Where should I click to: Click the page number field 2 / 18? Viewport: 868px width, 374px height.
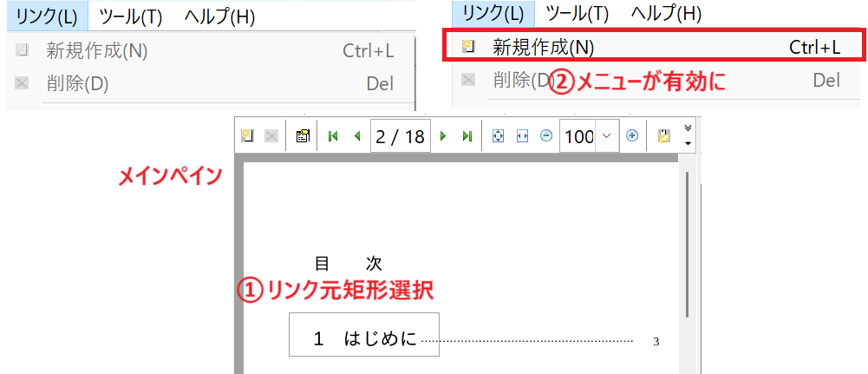coord(401,136)
